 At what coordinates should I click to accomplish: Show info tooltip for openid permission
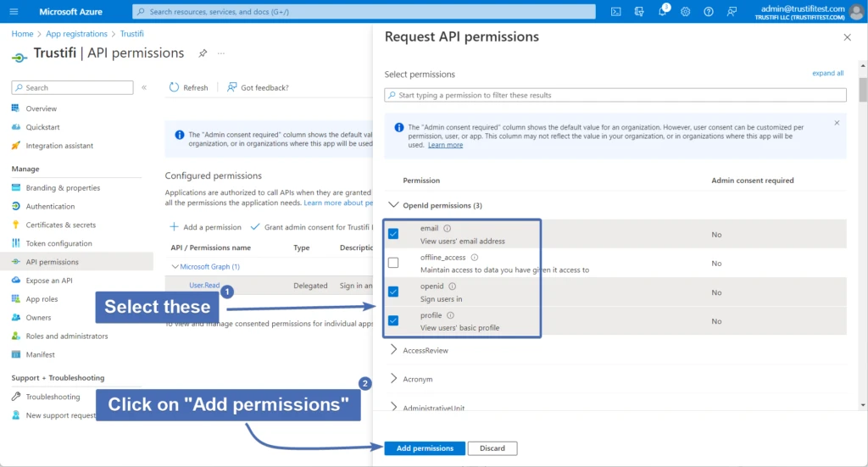tap(453, 286)
